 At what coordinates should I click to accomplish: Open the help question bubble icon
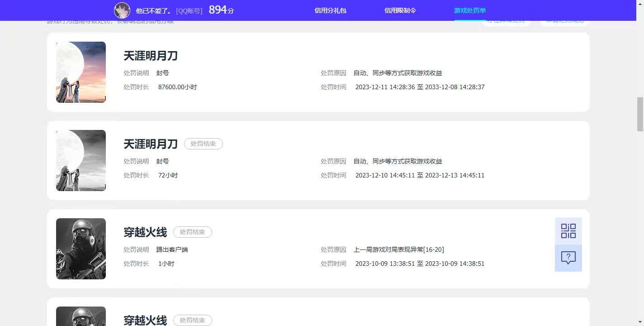coord(568,258)
